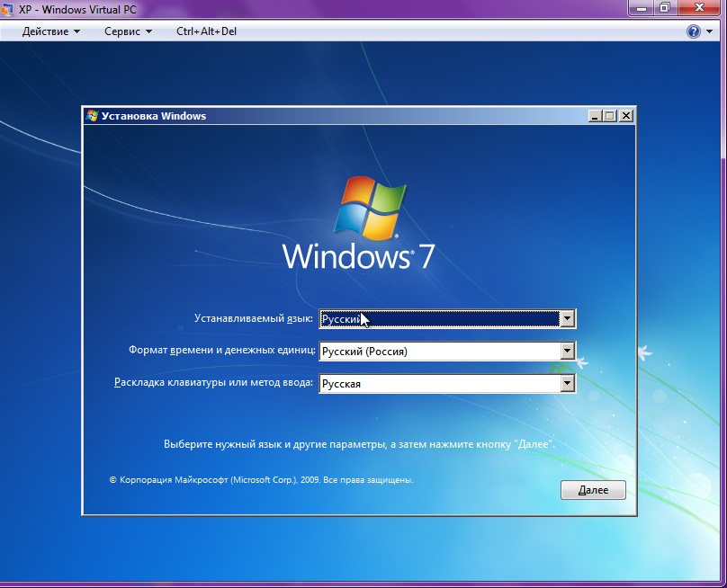Expand the arrow next to help icon
Screen dimensions: 727x588
click(x=709, y=31)
